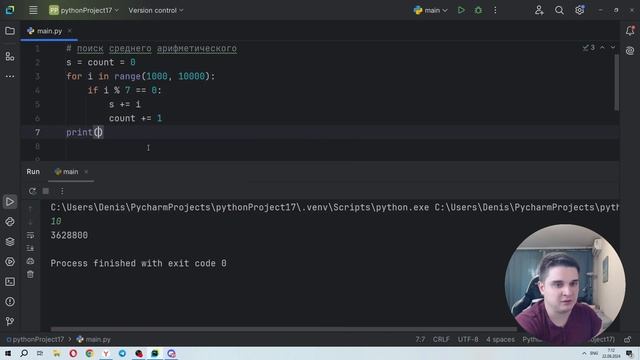640x360 pixels.
Task: Go to line via 7:7 indicator
Action: 420,340
